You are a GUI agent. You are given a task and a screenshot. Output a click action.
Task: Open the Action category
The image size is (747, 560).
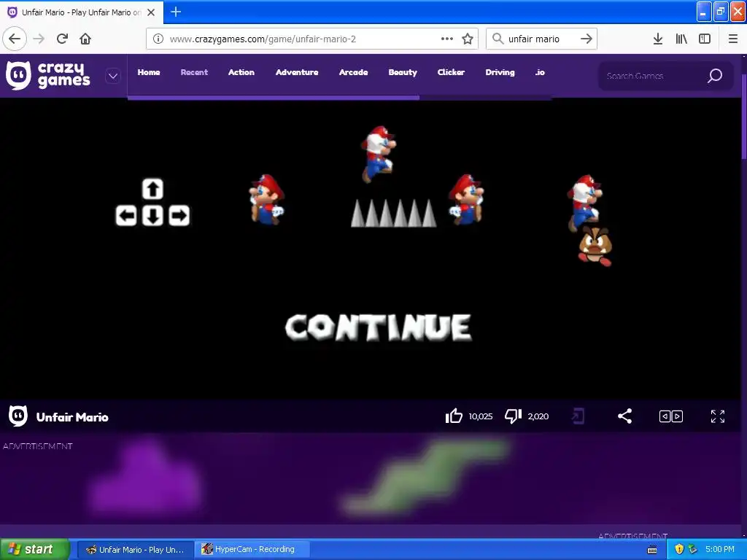(241, 72)
